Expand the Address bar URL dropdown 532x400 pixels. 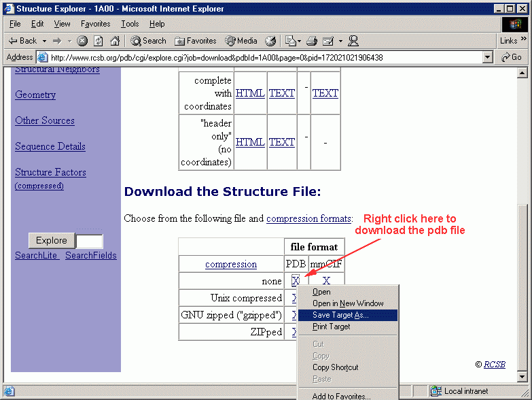(x=488, y=57)
